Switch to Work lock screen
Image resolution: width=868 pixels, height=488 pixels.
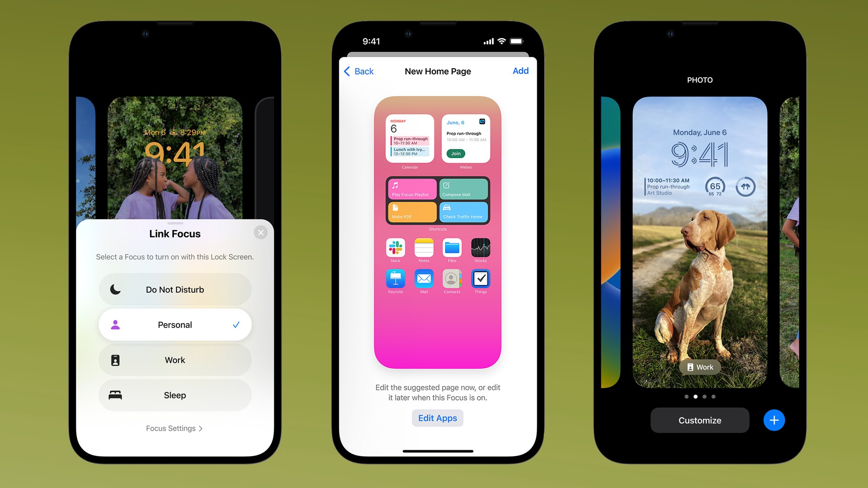[700, 367]
